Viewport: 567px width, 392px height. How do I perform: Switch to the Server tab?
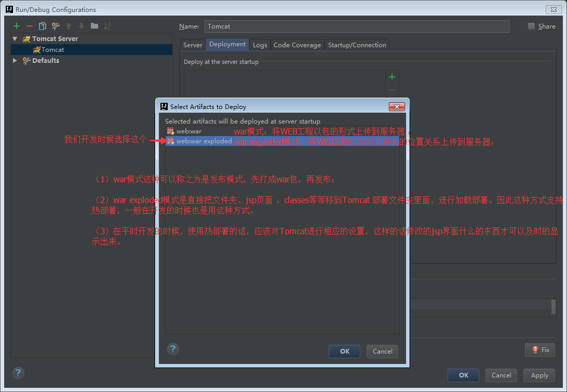tap(193, 45)
